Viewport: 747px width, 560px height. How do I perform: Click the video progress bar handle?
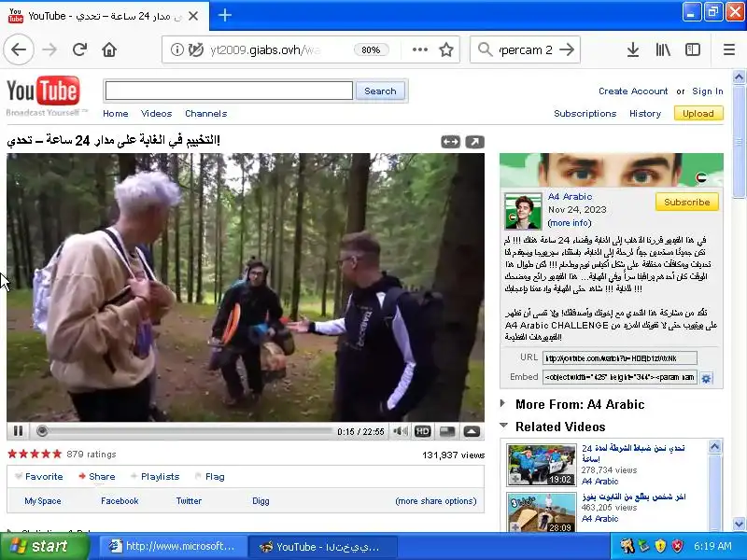[42, 431]
